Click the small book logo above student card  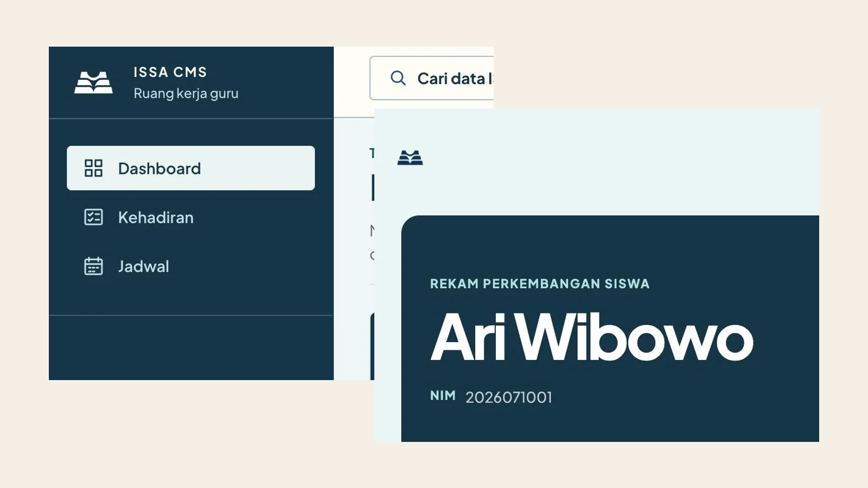pyautogui.click(x=410, y=157)
